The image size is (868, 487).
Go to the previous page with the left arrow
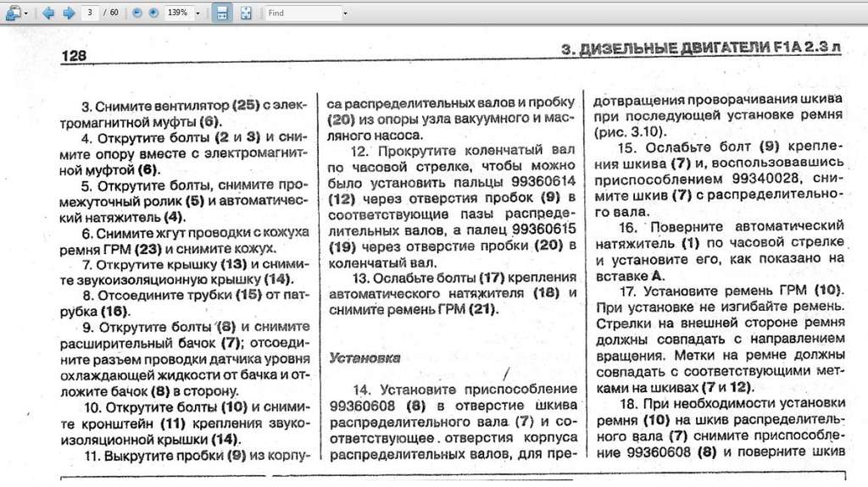(x=48, y=13)
